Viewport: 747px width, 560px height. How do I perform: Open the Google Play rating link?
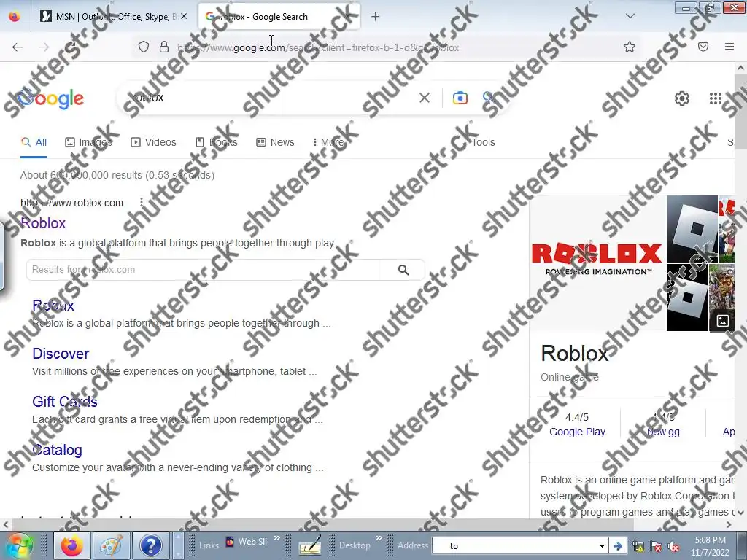coord(577,432)
